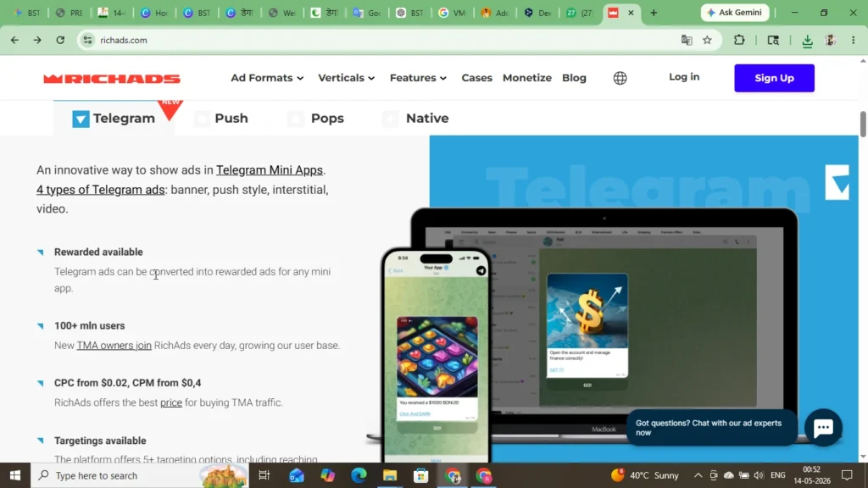Launch Microsoft Edge from taskbar
Image resolution: width=868 pixels, height=488 pixels.
coord(359,475)
